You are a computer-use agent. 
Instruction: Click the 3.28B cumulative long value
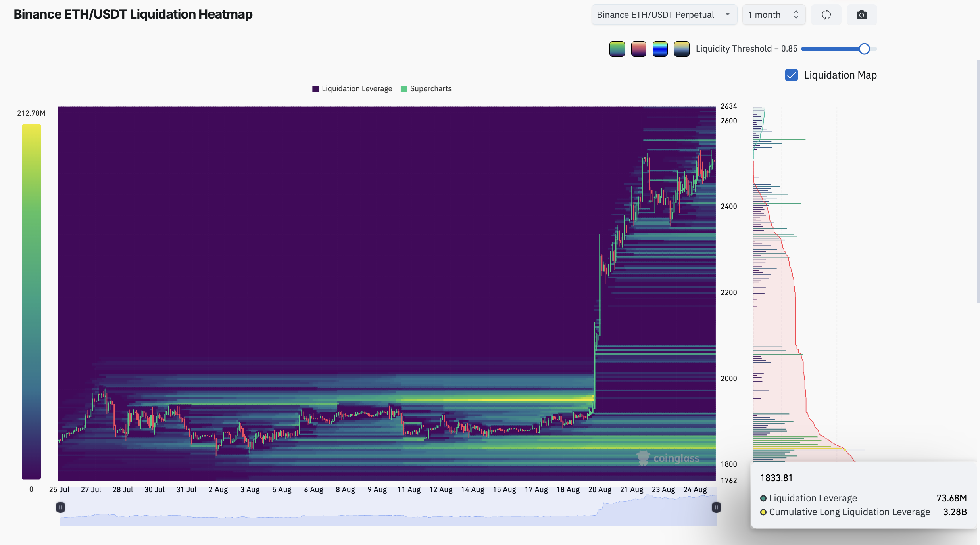coord(955,512)
